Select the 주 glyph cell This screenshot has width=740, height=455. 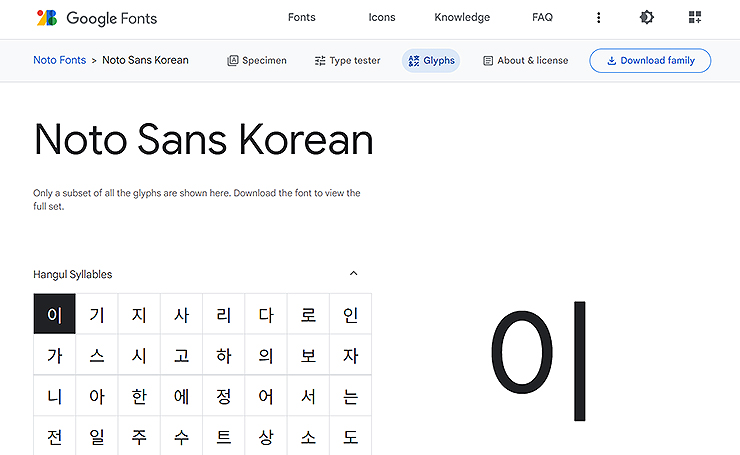coord(139,436)
